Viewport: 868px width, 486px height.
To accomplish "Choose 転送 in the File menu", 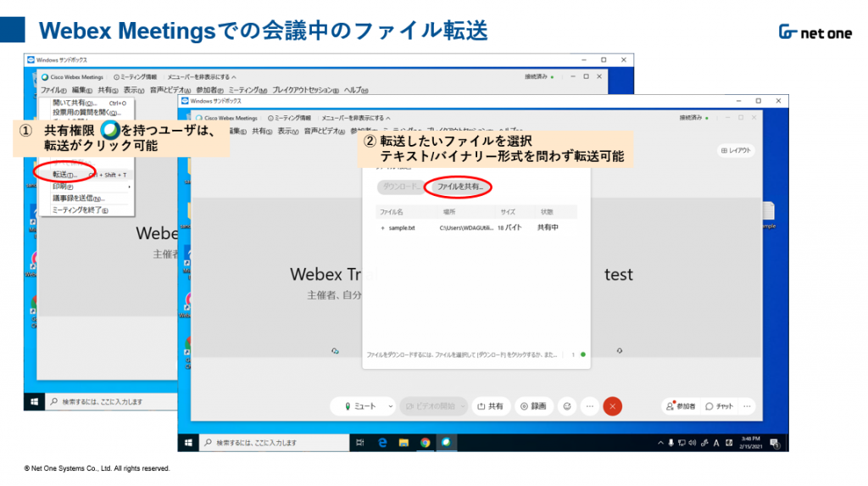I will click(x=86, y=175).
